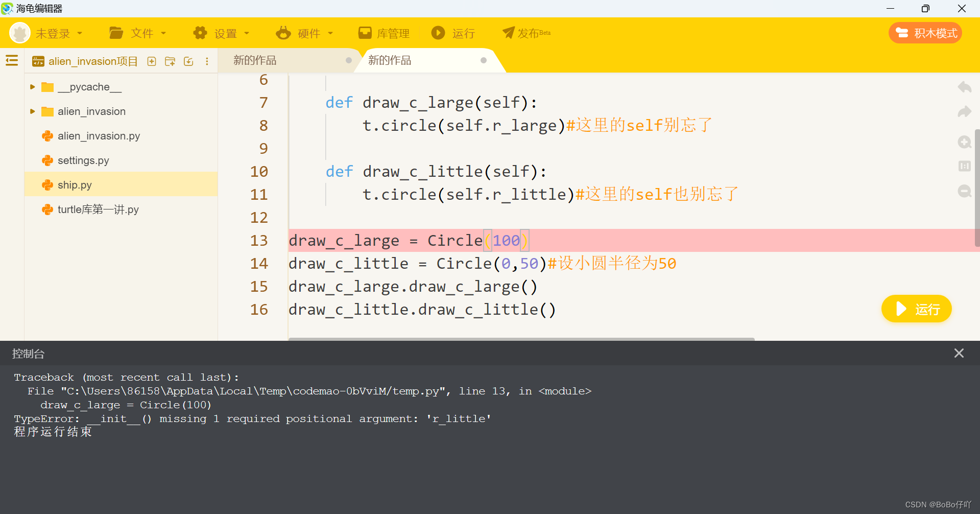
Task: Click the yellow 运行 run button
Action: [916, 309]
